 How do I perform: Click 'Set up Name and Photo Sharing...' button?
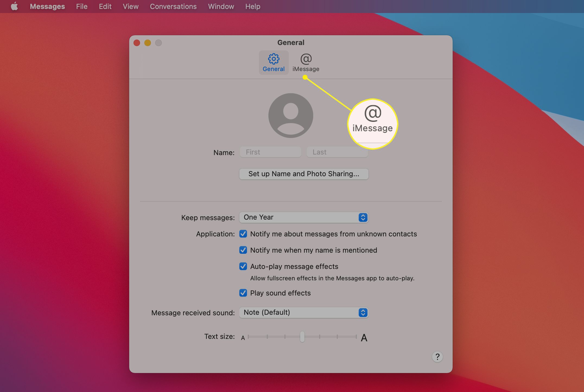[303, 174]
